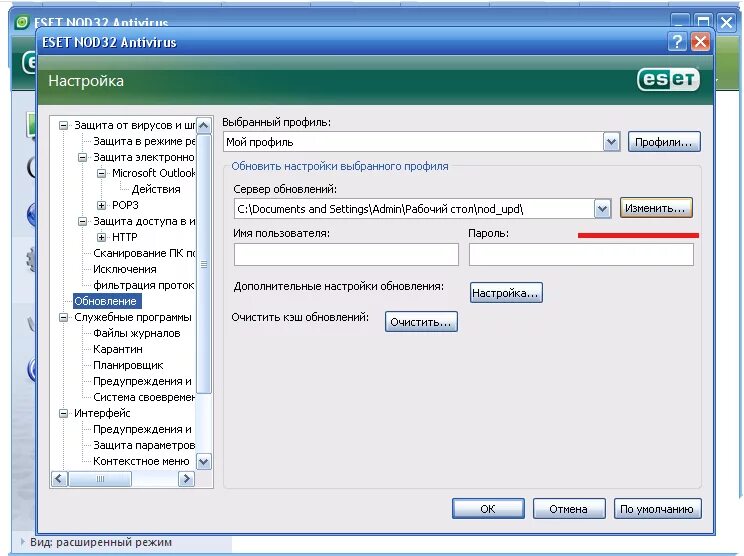
Task: Click 'Служебные программы' tree label
Action: point(133,317)
